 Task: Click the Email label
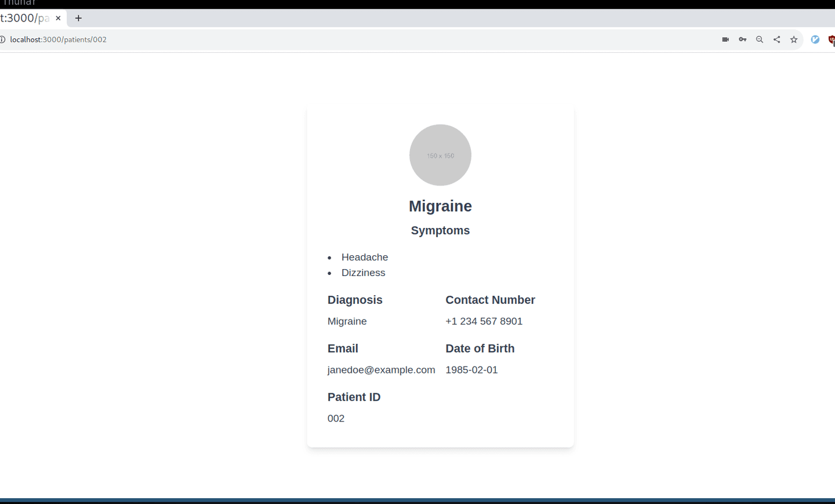(343, 349)
